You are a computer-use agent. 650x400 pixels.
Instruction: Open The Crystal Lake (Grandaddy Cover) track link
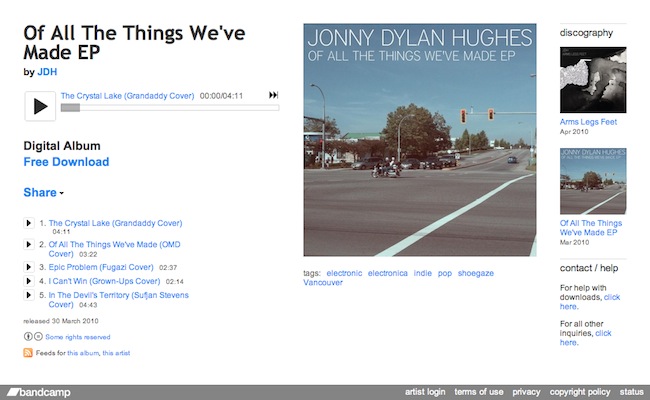pos(115,223)
